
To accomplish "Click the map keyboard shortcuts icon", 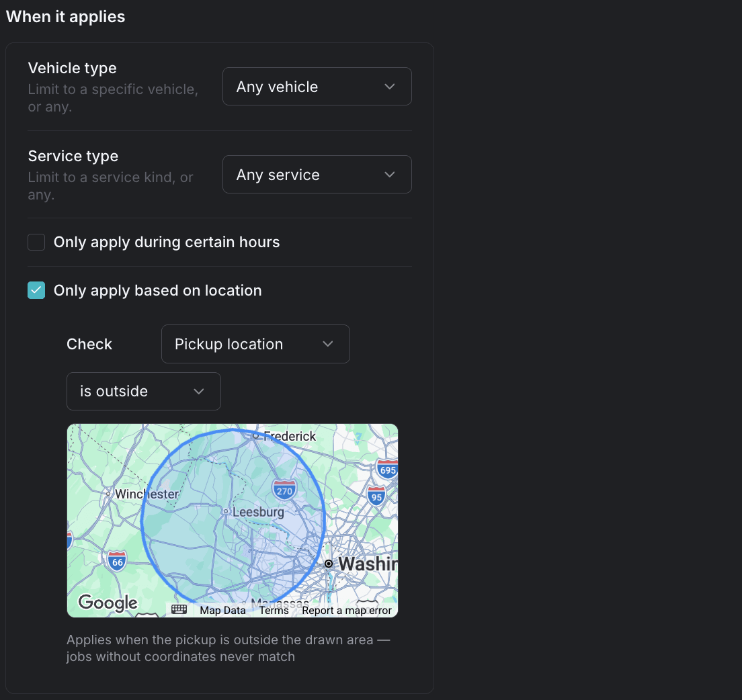I will pos(179,610).
